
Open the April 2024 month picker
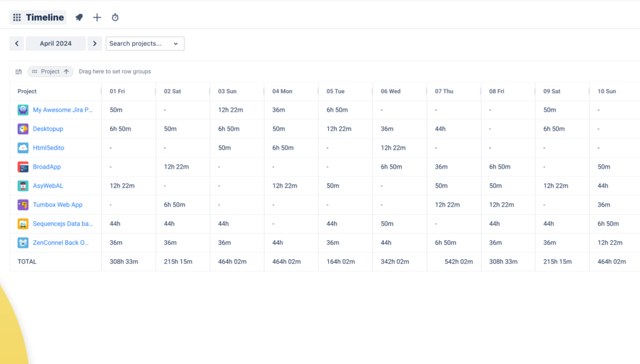click(x=56, y=44)
